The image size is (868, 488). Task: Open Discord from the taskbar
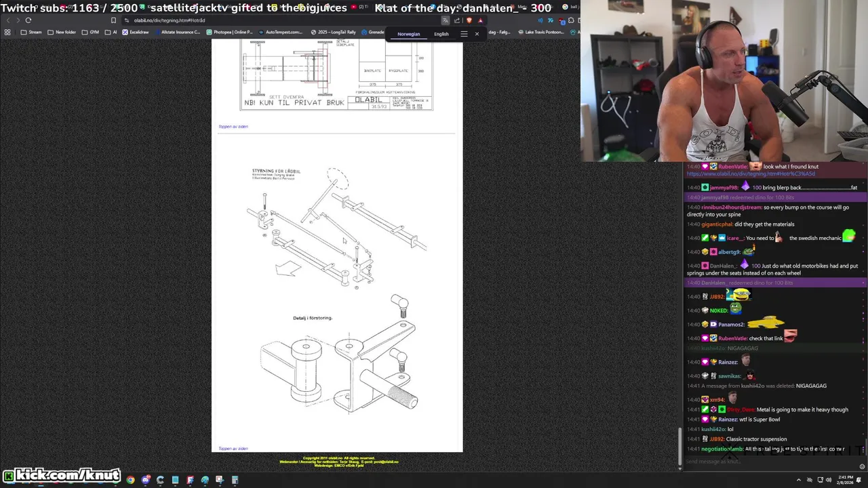click(x=146, y=480)
